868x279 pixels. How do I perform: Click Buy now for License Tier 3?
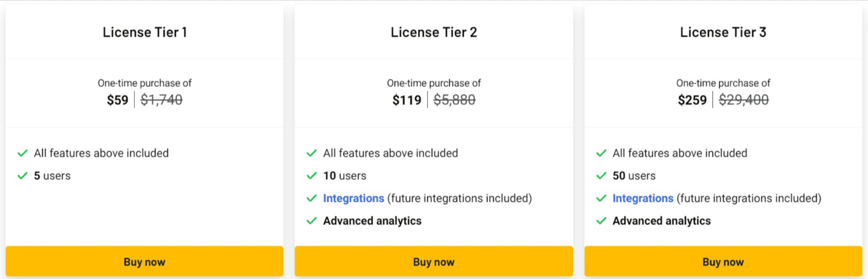tap(723, 262)
